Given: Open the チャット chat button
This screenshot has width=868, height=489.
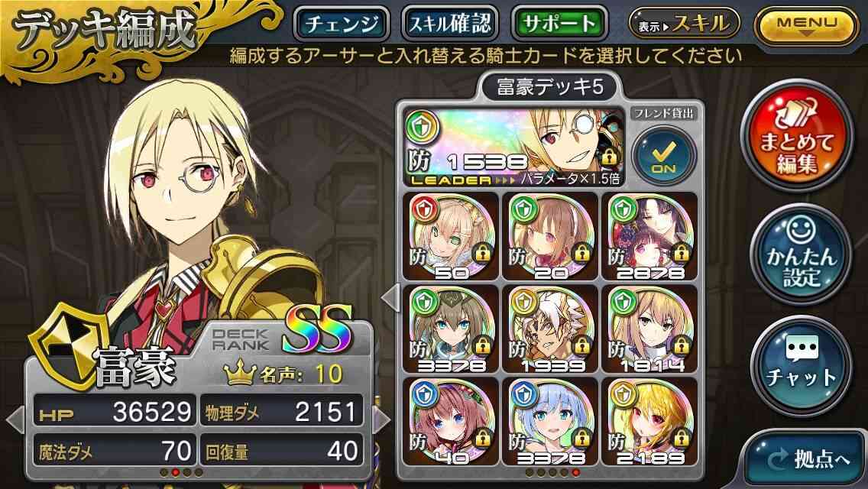Looking at the screenshot, I should [801, 366].
